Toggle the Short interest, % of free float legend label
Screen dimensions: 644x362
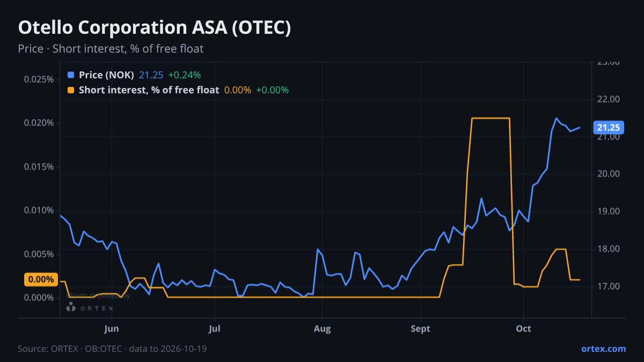click(149, 90)
